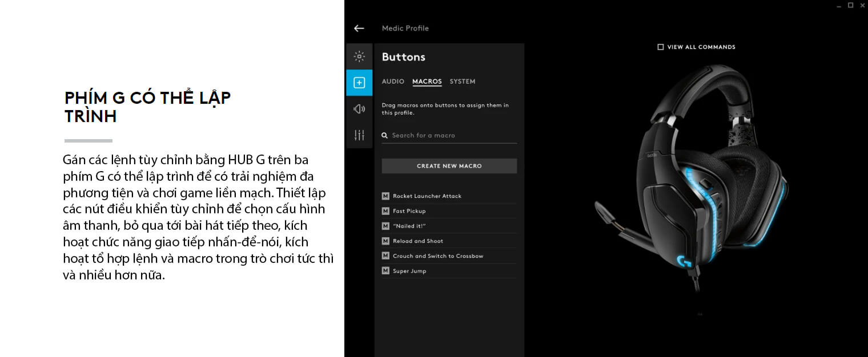
Task: Click the M icon beside Super Jump
Action: [x=385, y=271]
